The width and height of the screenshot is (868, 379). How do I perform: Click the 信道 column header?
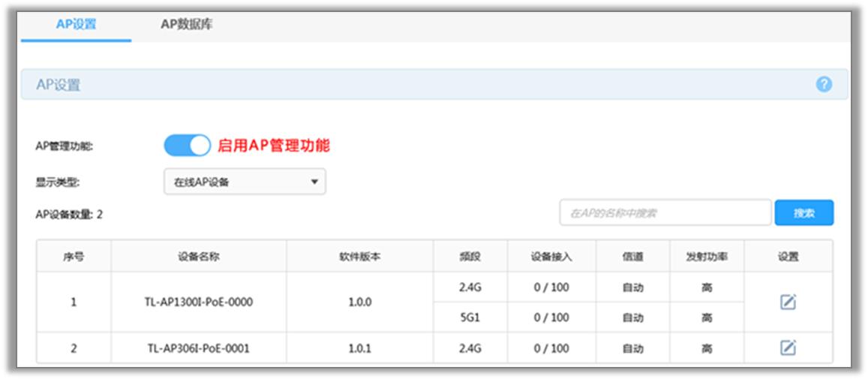tap(632, 257)
